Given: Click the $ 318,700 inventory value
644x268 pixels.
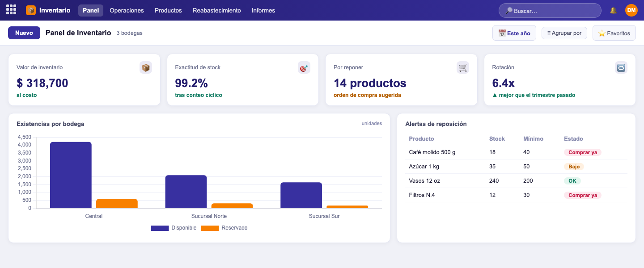Looking at the screenshot, I should (42, 83).
